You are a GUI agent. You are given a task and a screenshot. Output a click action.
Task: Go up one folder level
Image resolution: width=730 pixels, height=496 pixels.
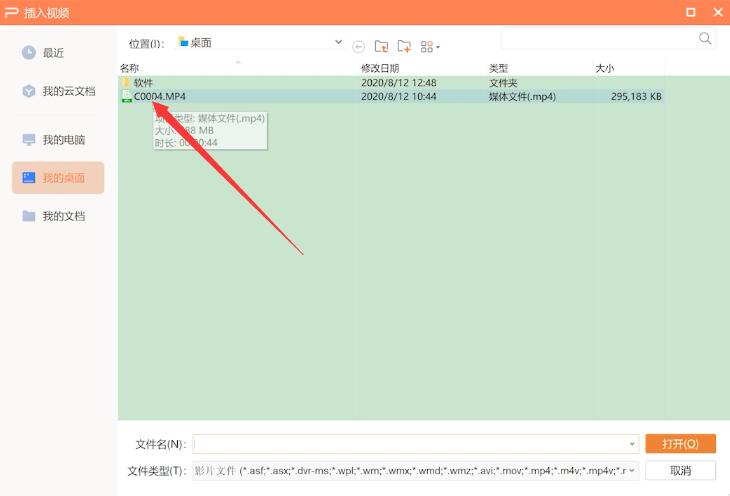[x=381, y=46]
